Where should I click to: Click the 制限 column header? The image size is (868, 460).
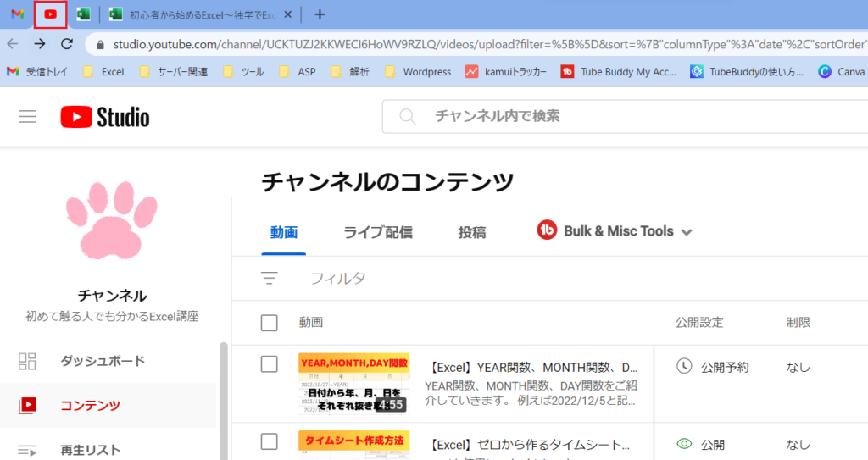pos(798,322)
